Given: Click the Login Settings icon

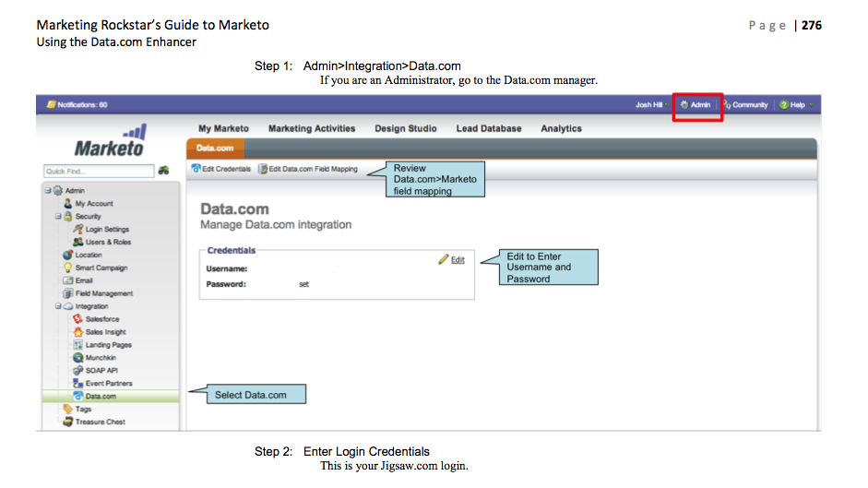Looking at the screenshot, I should [x=78, y=229].
